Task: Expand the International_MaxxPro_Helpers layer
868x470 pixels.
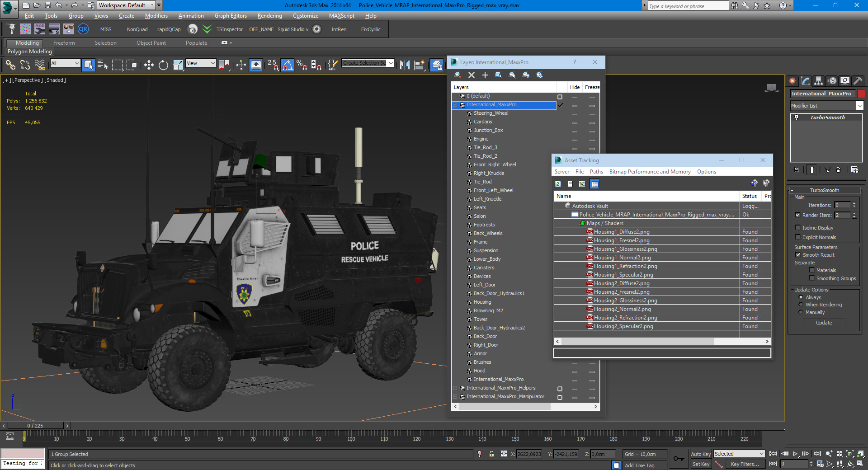Action: pyautogui.click(x=455, y=388)
